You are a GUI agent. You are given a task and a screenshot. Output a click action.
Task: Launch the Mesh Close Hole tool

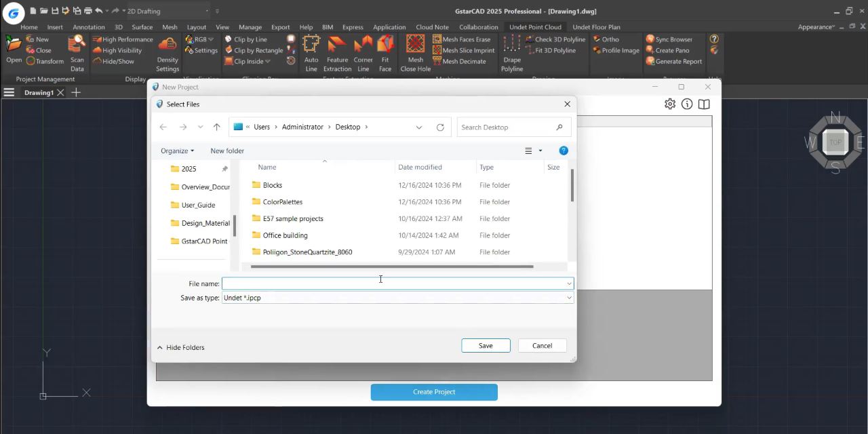(416, 54)
